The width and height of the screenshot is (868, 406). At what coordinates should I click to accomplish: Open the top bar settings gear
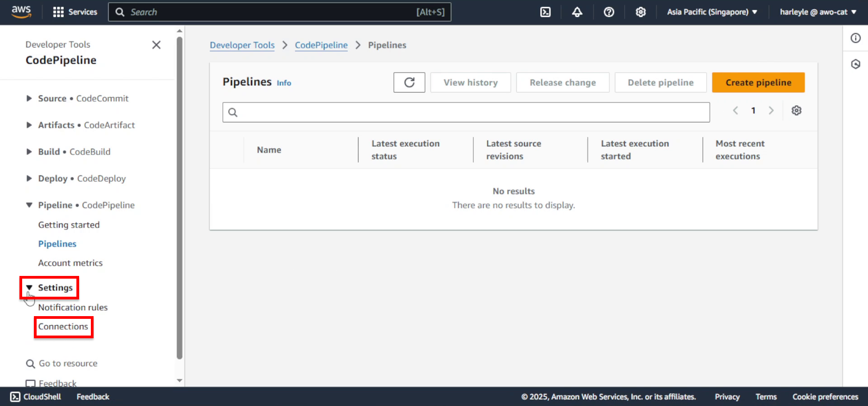click(641, 12)
